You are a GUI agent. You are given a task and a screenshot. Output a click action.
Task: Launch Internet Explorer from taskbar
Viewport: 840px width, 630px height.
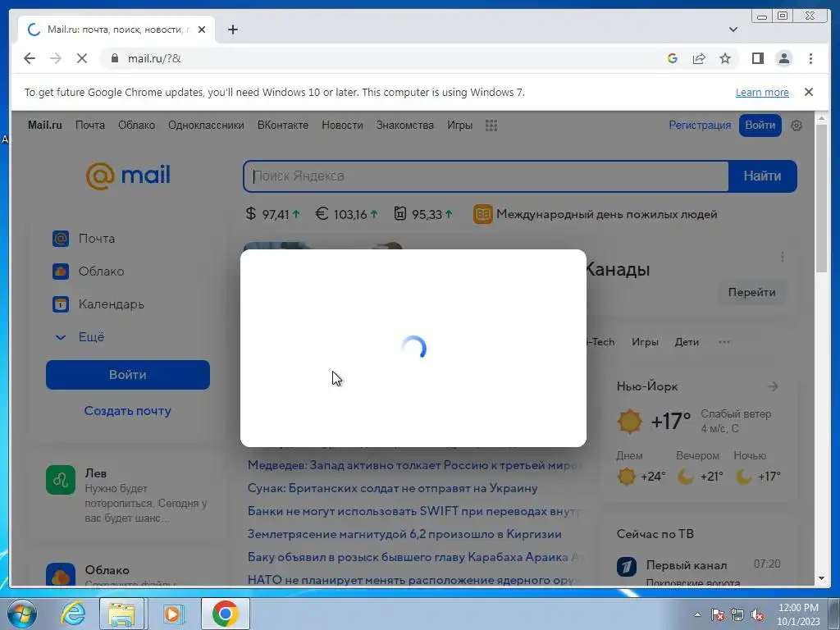[x=73, y=614]
